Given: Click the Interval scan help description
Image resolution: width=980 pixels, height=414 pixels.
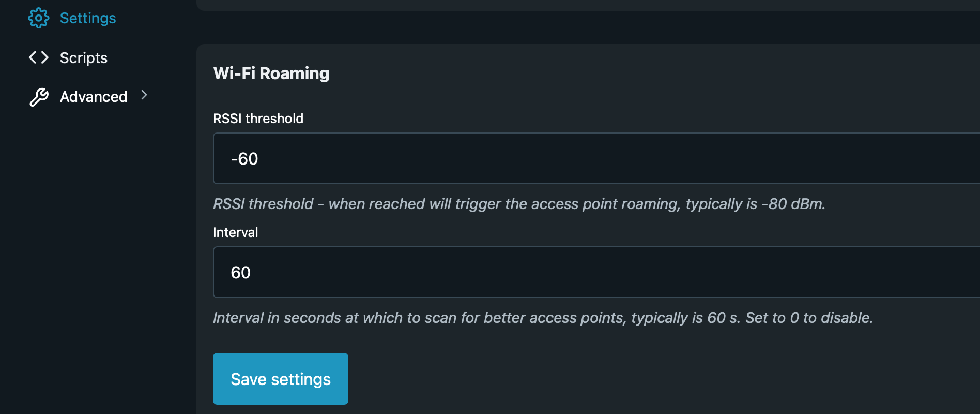Looking at the screenshot, I should coord(543,318).
